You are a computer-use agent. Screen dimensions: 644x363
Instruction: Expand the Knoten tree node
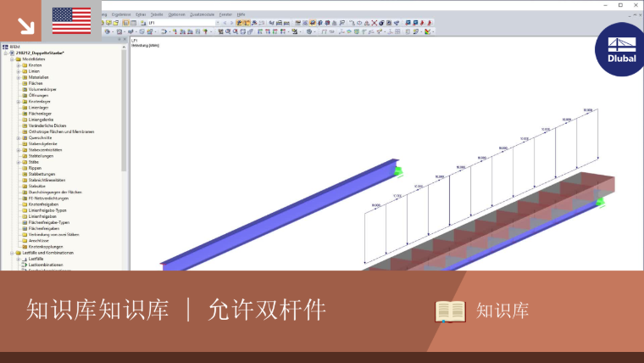pos(19,65)
